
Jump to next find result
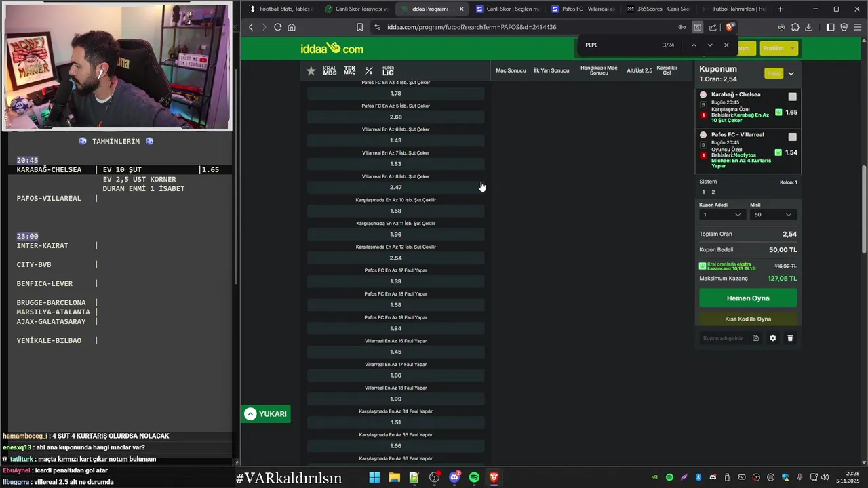pyautogui.click(x=710, y=45)
